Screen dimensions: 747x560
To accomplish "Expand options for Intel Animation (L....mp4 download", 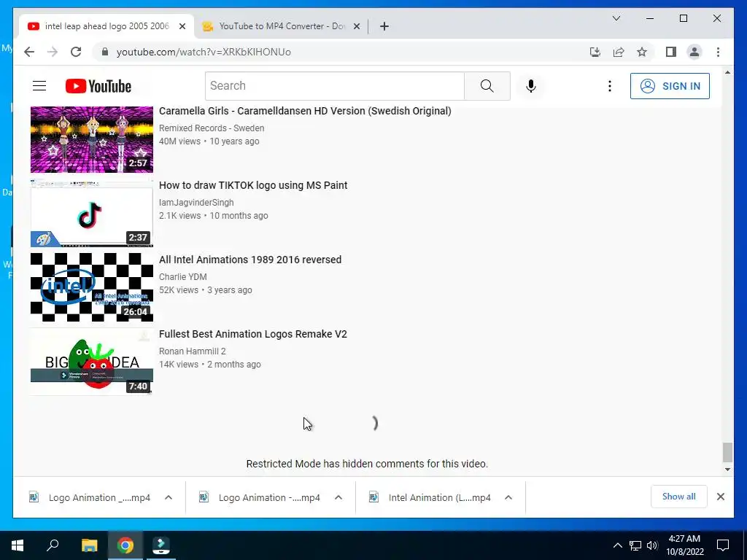I will pyautogui.click(x=508, y=497).
